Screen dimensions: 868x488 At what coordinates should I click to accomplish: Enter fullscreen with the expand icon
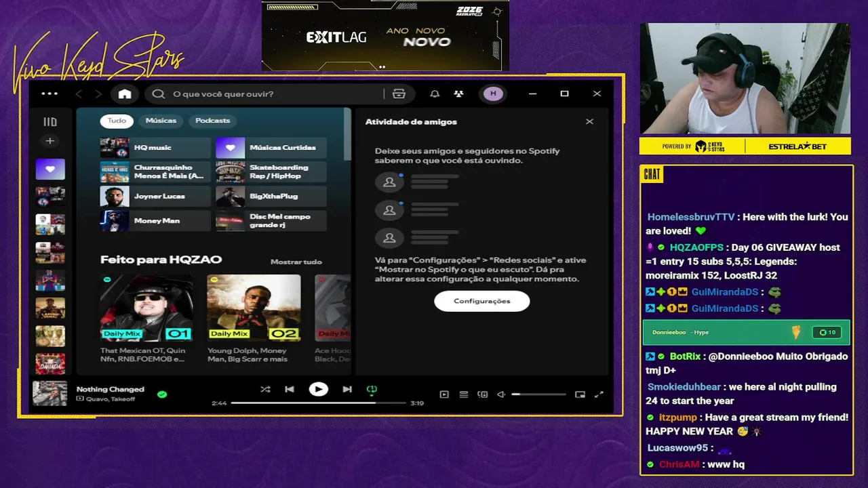coord(599,394)
